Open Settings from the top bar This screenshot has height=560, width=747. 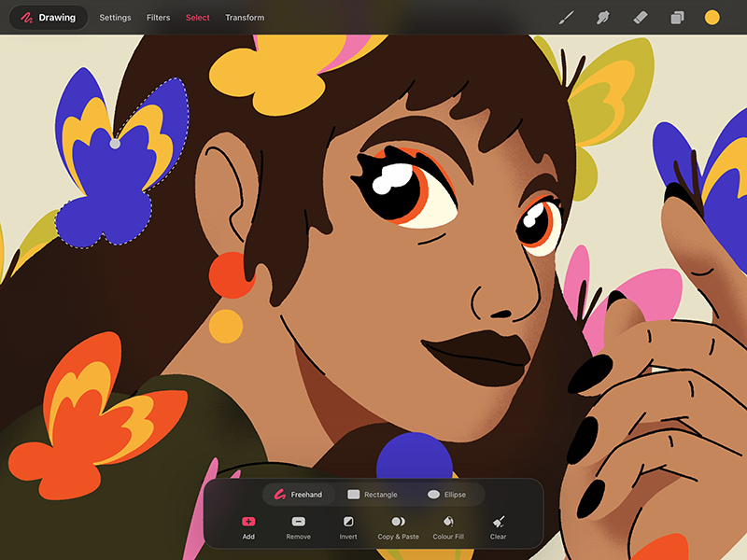pos(114,17)
